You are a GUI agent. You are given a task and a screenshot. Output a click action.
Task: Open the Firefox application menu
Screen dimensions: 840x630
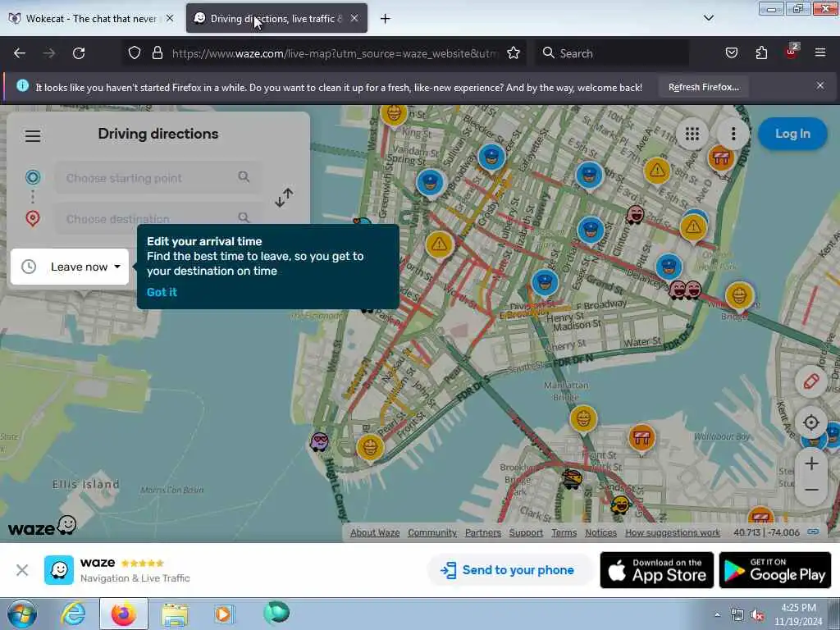[x=819, y=53]
